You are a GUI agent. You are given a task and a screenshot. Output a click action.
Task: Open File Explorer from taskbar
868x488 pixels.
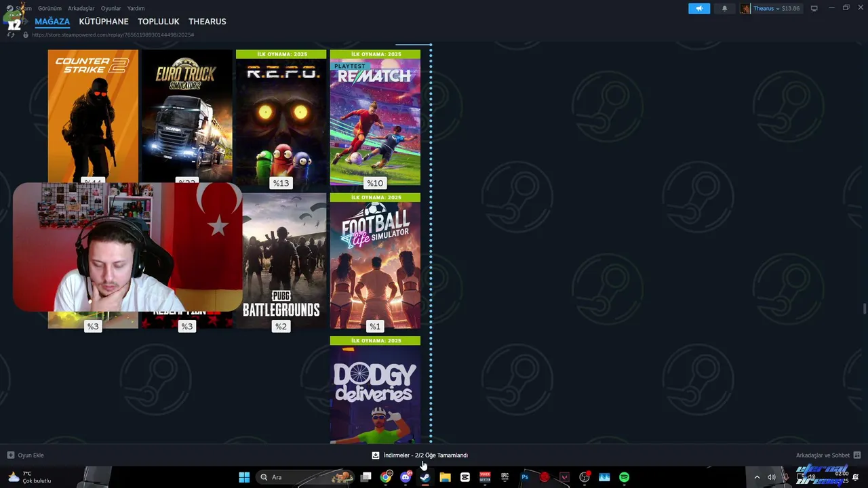445,477
